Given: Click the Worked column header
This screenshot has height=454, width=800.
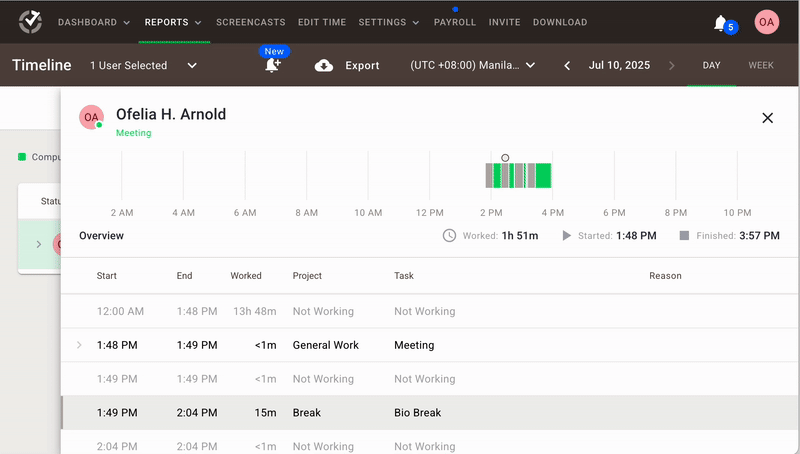Looking at the screenshot, I should tap(245, 275).
